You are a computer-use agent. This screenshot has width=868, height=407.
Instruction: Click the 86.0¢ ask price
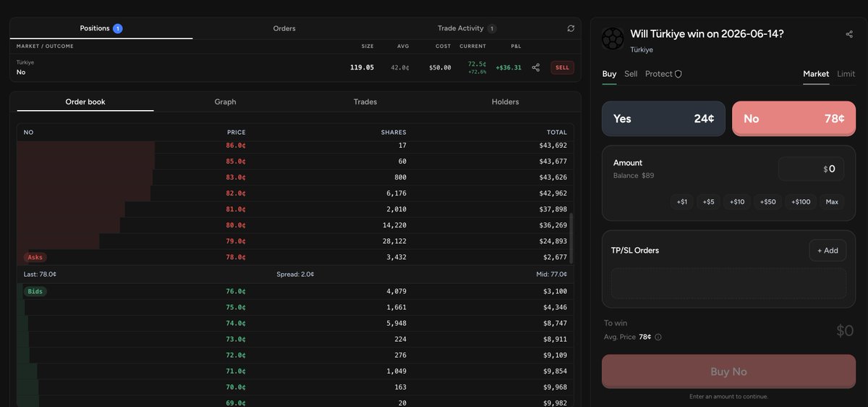(236, 146)
